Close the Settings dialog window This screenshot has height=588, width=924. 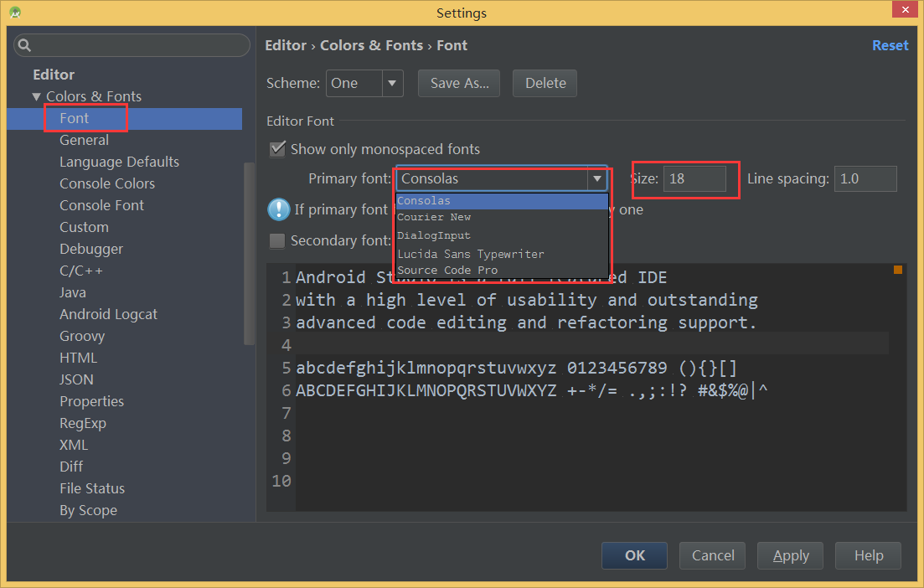tap(905, 9)
